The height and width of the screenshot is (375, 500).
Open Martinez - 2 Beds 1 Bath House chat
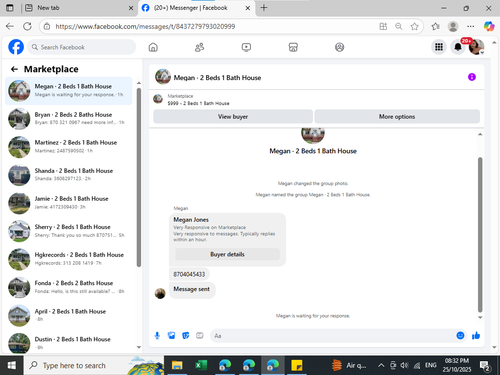click(x=69, y=147)
